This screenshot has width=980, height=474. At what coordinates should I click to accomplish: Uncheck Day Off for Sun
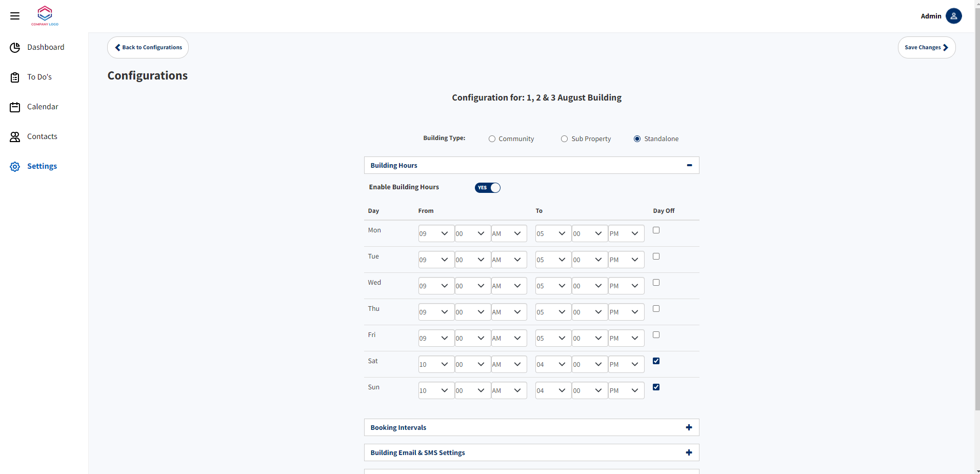point(656,387)
